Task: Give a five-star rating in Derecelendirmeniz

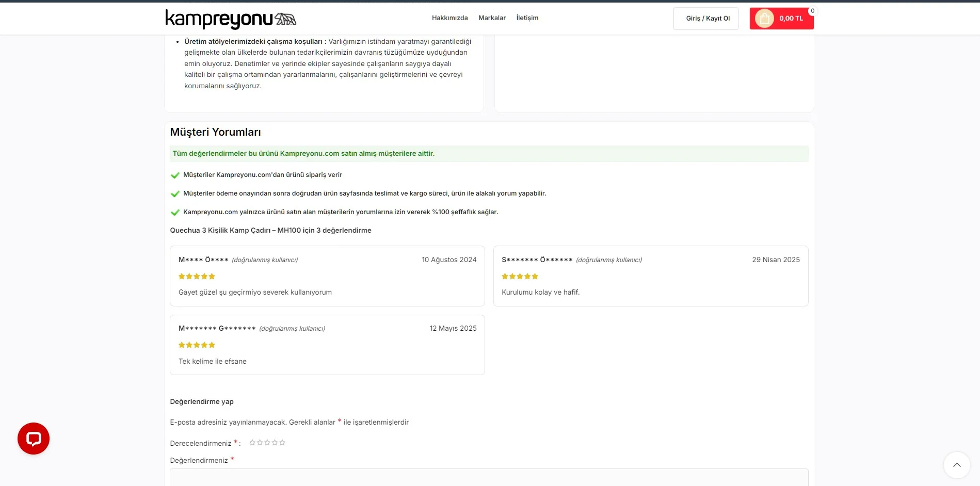Action: coord(282,443)
